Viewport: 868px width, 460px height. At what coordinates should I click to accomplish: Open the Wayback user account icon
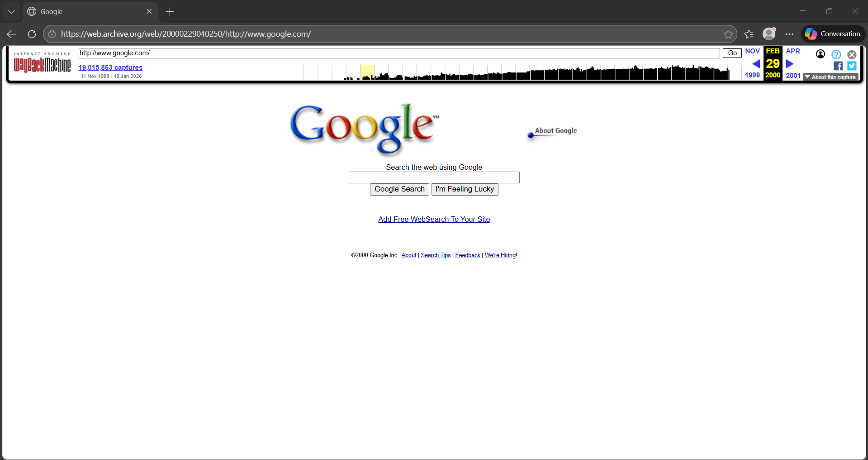[x=820, y=54]
